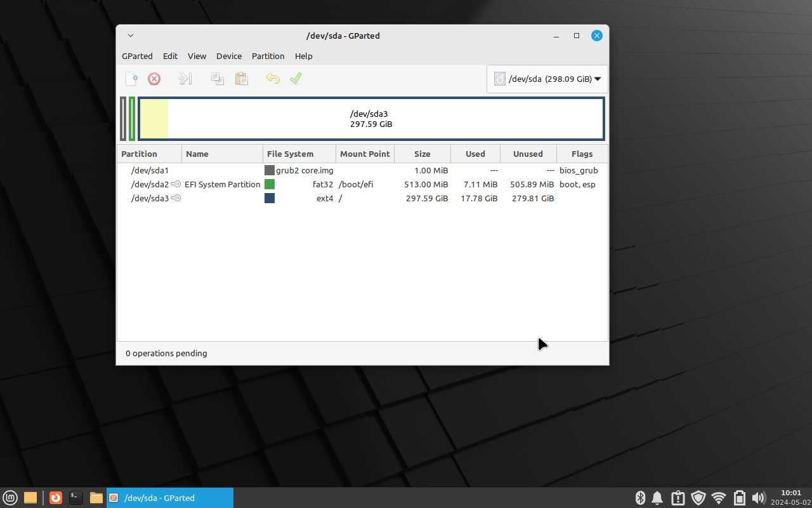Open the Linux Mint start menu
This screenshot has height=508, width=812.
tap(10, 498)
